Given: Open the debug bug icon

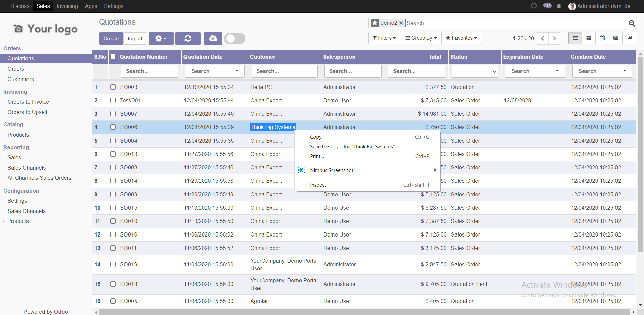Looking at the screenshot, I should point(559,6).
